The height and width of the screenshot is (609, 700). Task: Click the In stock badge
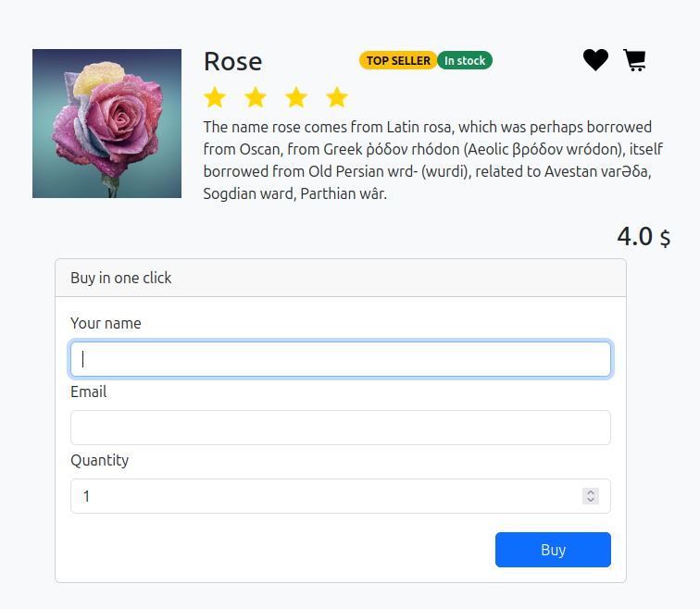coord(465,61)
